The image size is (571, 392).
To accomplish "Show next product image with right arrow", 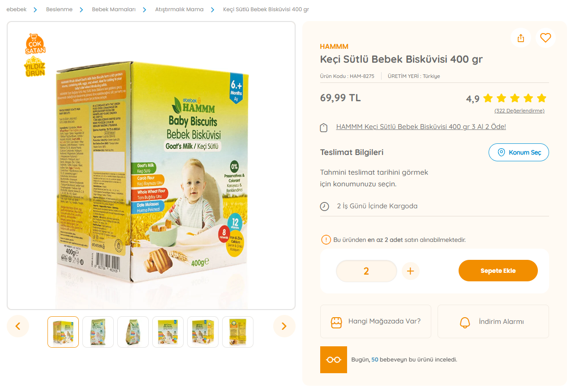I will (x=284, y=326).
